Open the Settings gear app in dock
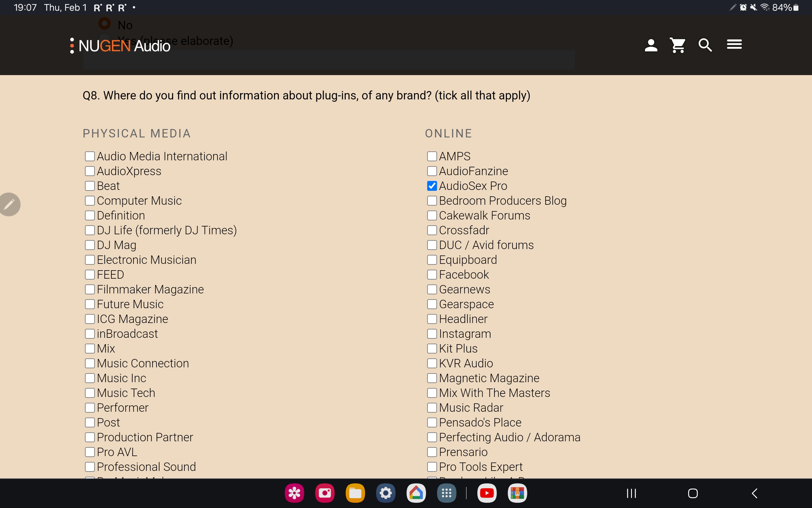 click(x=386, y=493)
